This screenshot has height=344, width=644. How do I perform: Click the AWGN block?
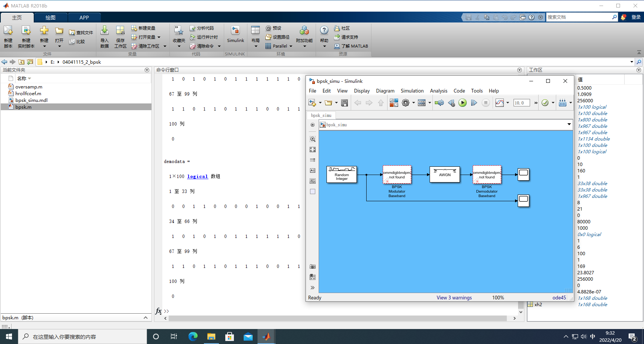[445, 174]
